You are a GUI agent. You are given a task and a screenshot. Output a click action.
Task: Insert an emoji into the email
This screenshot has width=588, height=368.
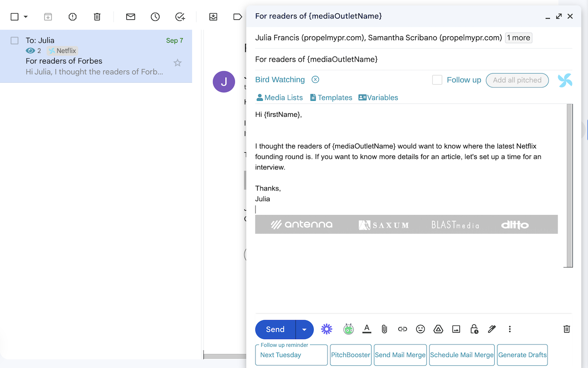point(420,329)
